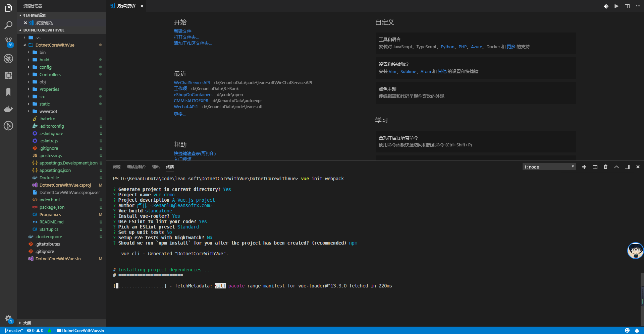Open recent project eShopOnContainers
The image size is (644, 334).
click(x=193, y=94)
